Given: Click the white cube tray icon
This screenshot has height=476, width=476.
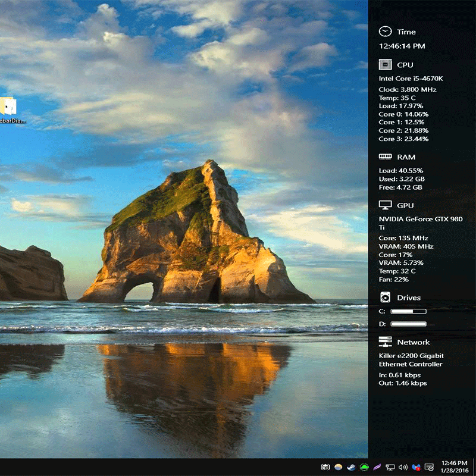Looking at the screenshot, I should click(x=325, y=467).
